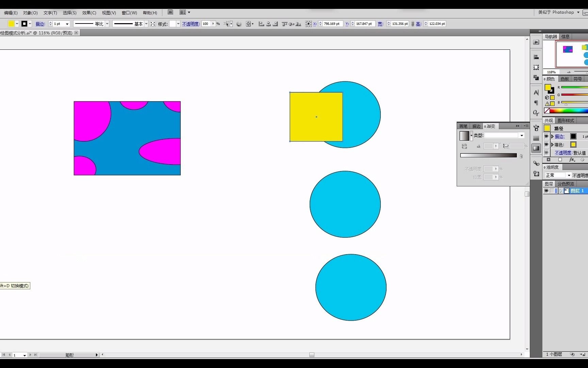Open the 编辑(E) menu

point(11,13)
